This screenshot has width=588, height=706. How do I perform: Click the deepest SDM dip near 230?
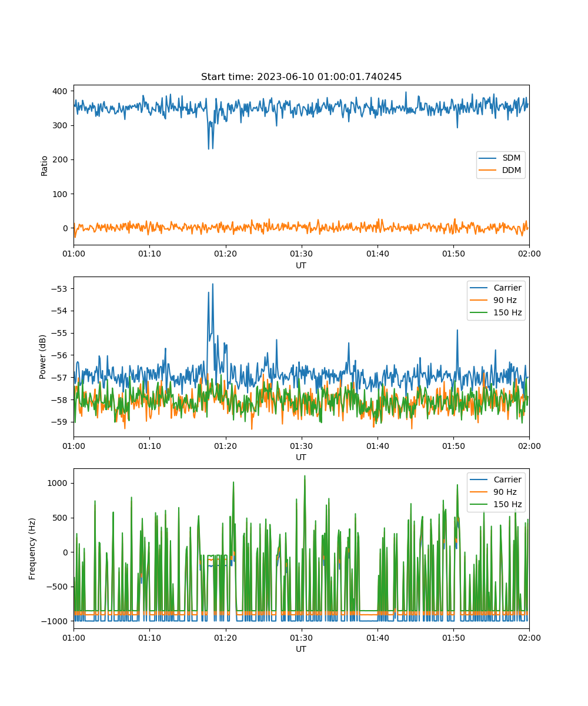(210, 148)
